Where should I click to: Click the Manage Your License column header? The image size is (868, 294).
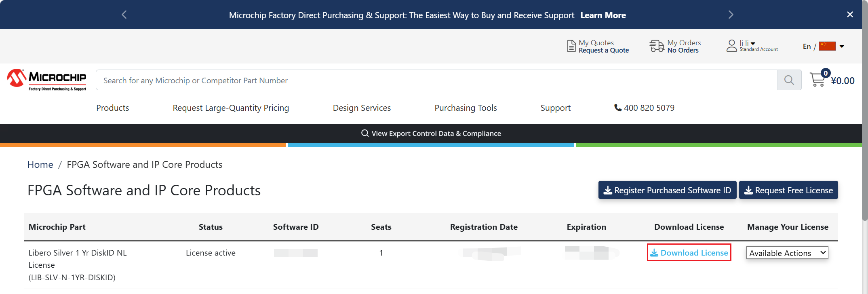[x=788, y=227]
